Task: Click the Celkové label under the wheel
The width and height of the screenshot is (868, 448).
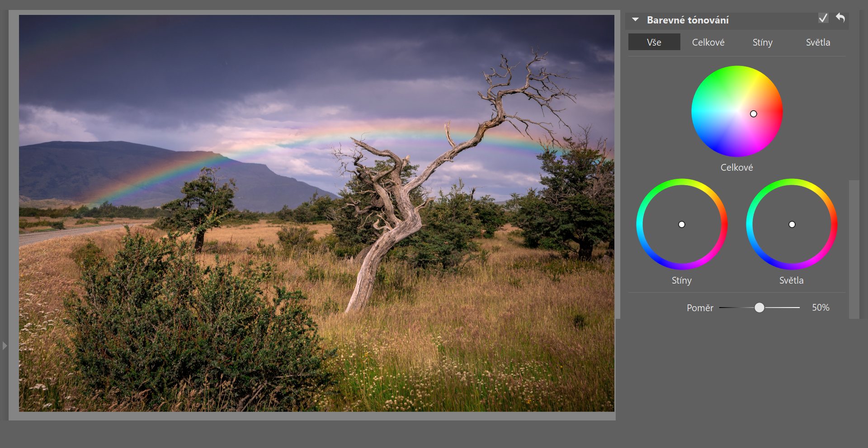Action: [x=736, y=167]
